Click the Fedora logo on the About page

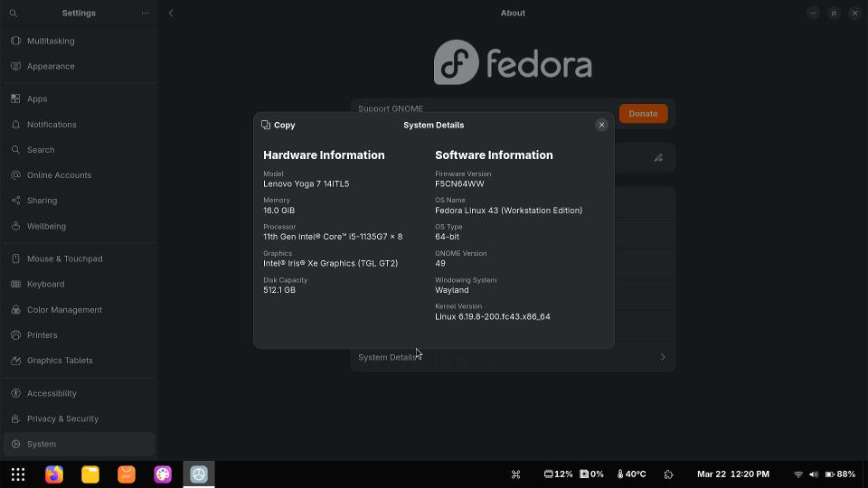coord(514,62)
